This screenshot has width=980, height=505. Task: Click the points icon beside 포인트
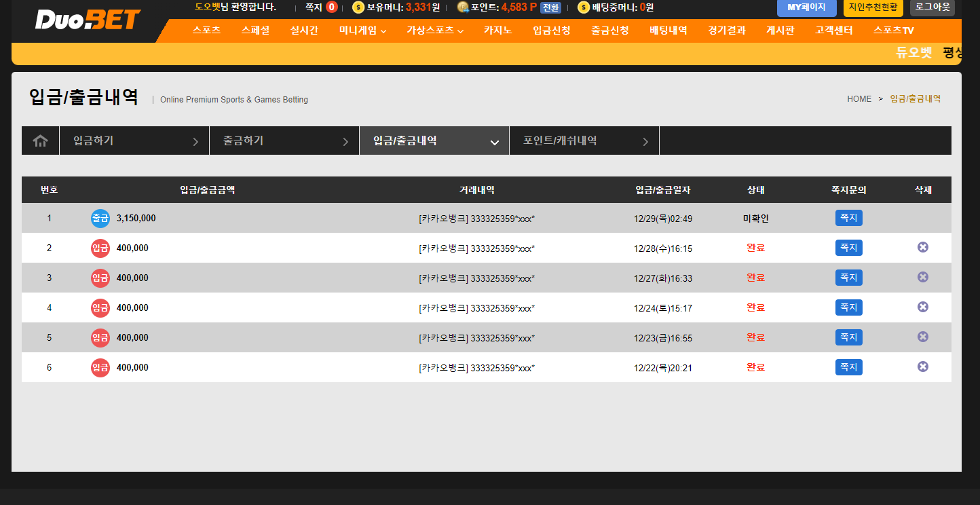click(x=463, y=7)
